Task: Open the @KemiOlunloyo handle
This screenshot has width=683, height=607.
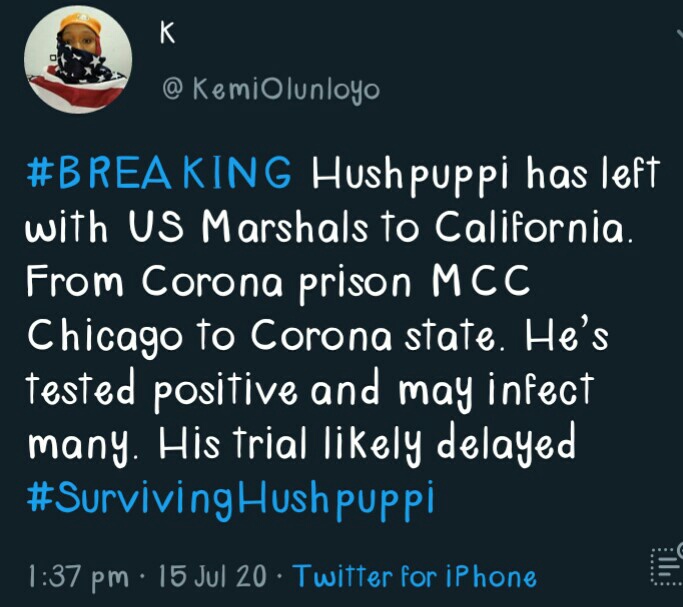Action: [271, 90]
